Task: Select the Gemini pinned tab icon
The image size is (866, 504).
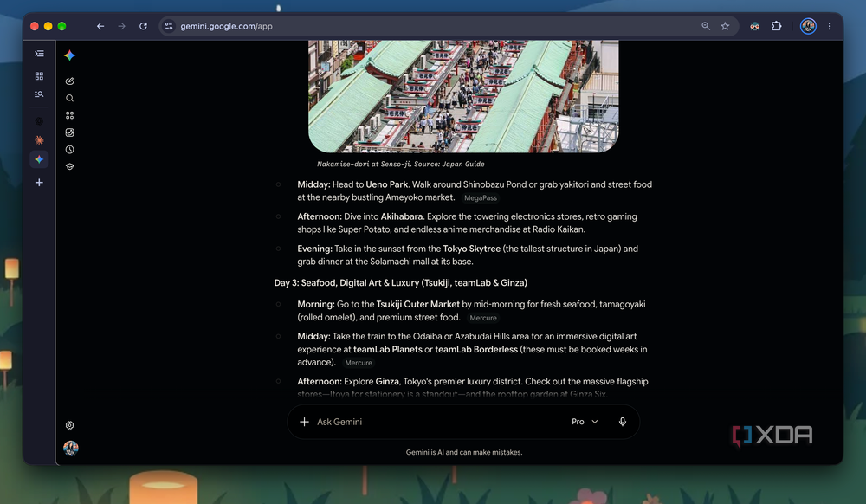Action: pyautogui.click(x=39, y=159)
